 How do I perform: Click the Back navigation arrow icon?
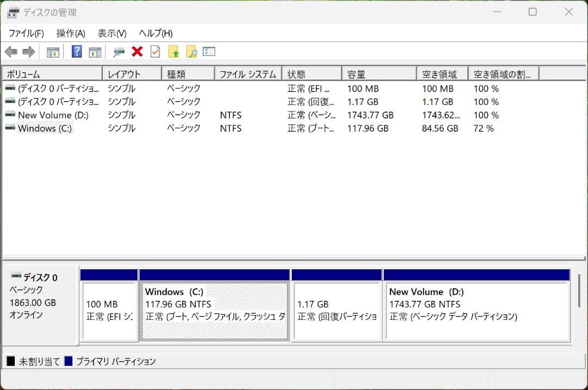click(12, 52)
